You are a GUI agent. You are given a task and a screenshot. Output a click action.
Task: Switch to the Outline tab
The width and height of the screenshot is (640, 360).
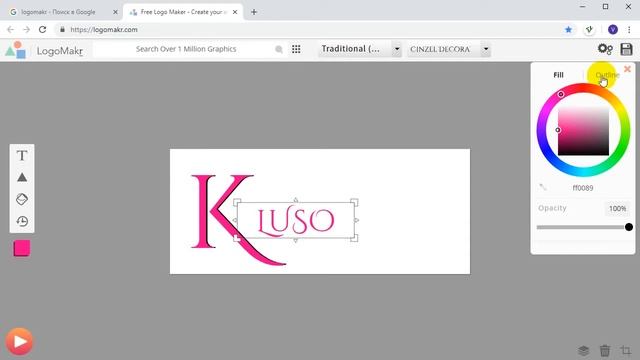tap(607, 75)
